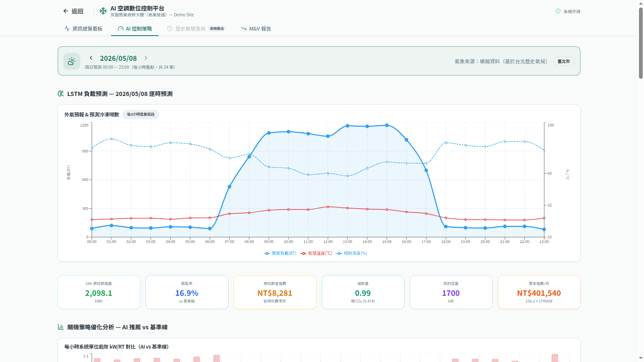The height and width of the screenshot is (362, 644).
Task: Click the 15:00 predicted load peak point
Action: (387, 125)
